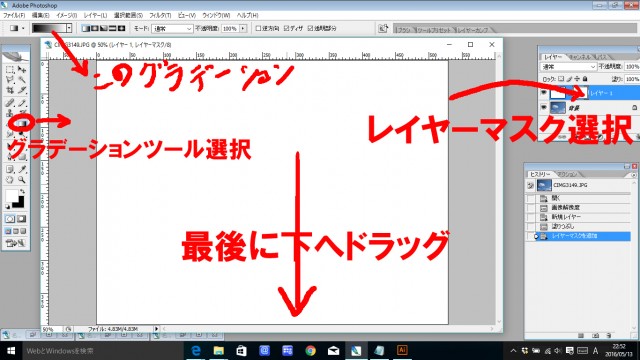
Task: Switch to the チャンネル tab
Action: coord(580,57)
